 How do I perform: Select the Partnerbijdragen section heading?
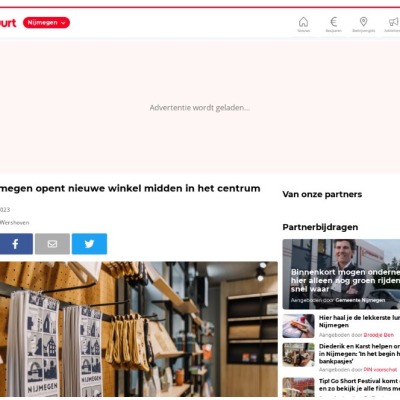[x=320, y=227]
